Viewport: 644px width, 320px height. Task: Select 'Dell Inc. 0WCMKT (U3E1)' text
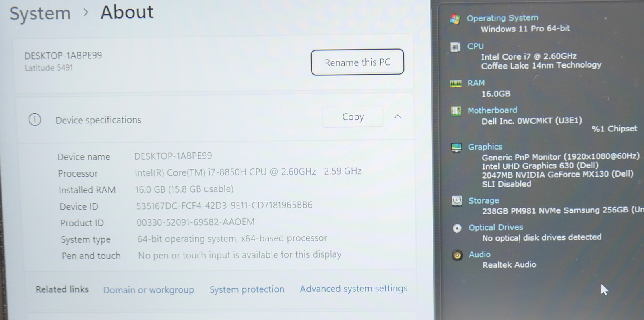tap(532, 121)
